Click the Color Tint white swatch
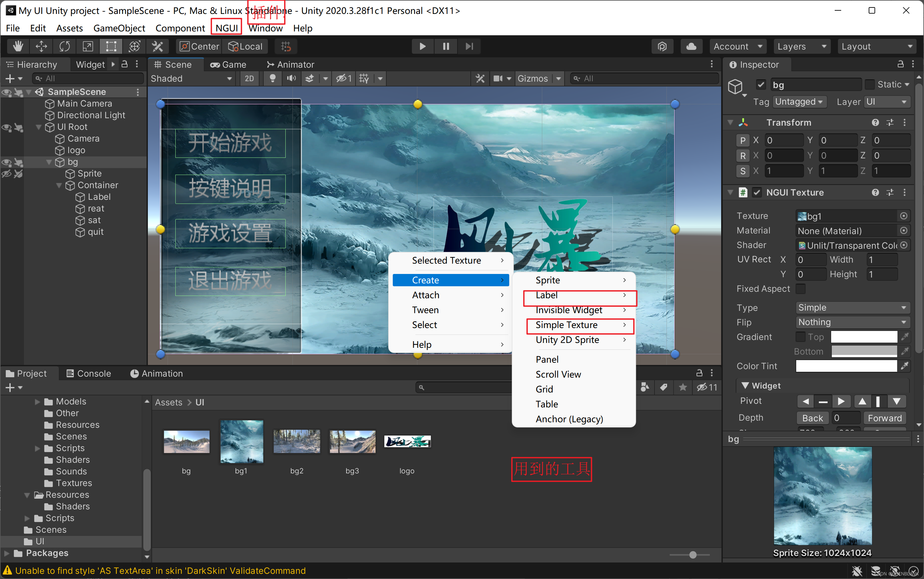 coord(847,366)
